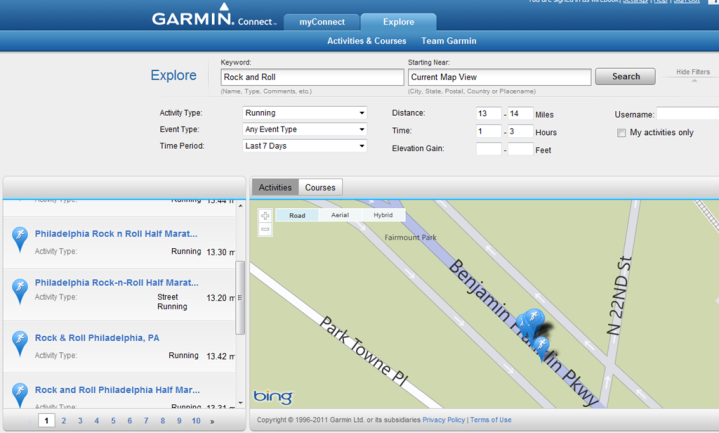
Task: Click the Username input field
Action: click(687, 114)
